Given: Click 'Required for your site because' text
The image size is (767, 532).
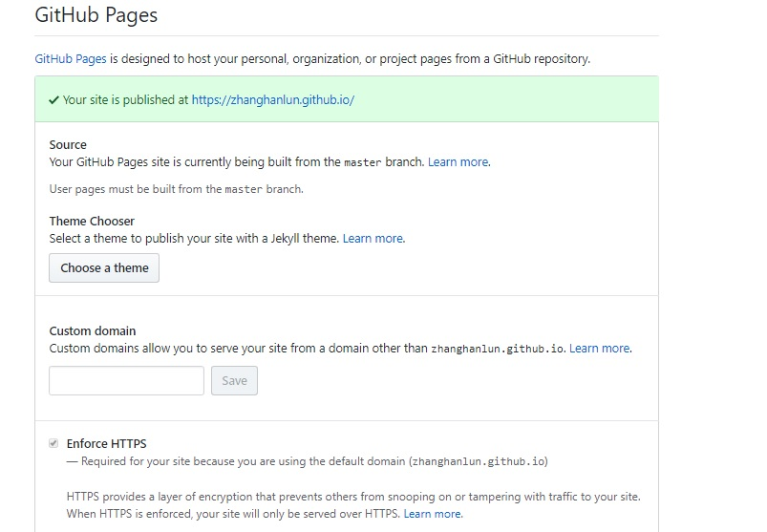Looking at the screenshot, I should [x=308, y=461].
